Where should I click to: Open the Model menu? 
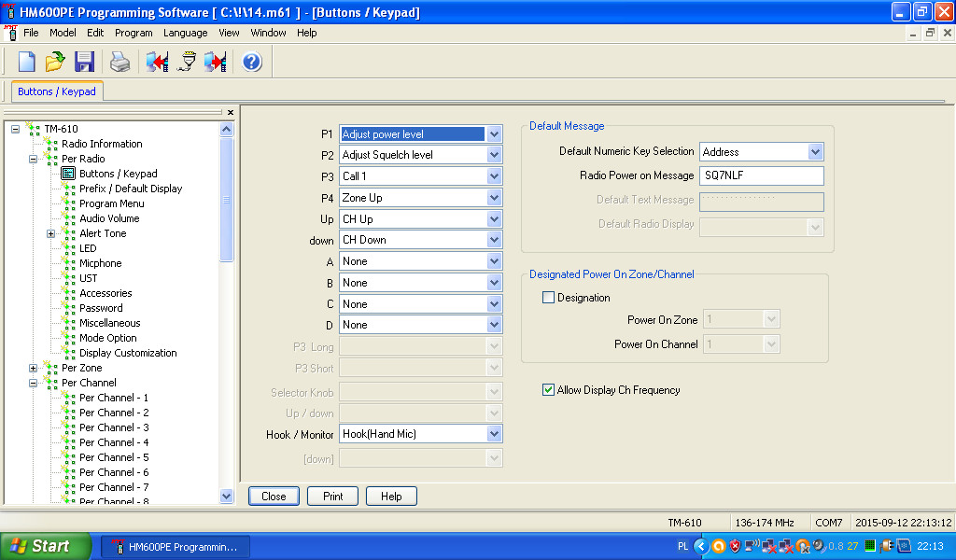coord(63,33)
